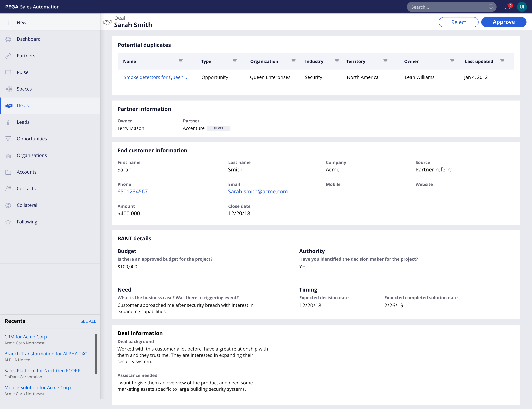Image resolution: width=532 pixels, height=409 pixels.
Task: Open the Name column filter
Action: click(x=180, y=61)
